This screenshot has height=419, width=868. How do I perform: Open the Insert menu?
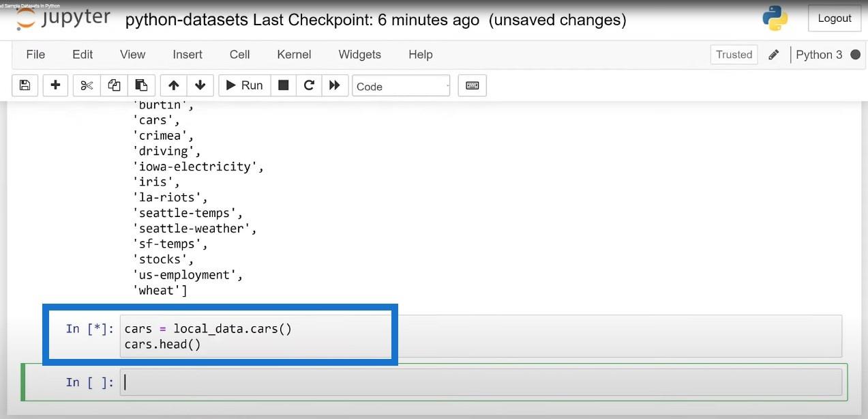[x=188, y=55]
